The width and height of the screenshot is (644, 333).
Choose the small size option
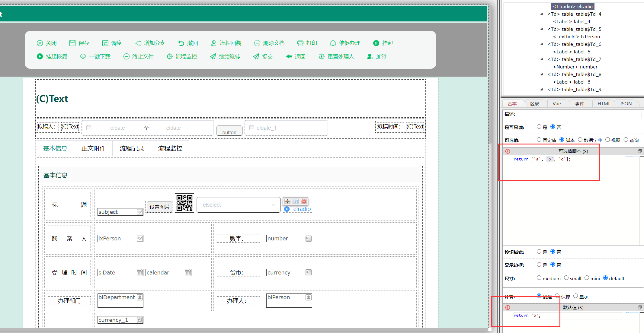pos(566,278)
